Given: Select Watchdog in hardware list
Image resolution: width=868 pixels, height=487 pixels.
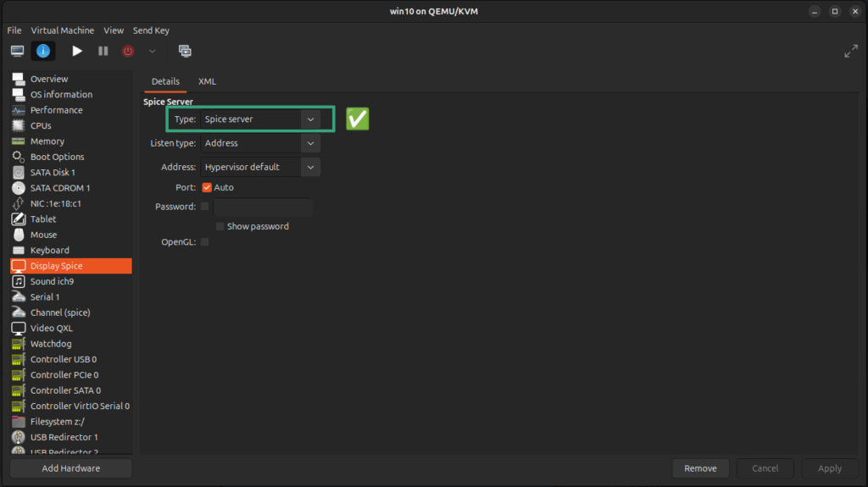Looking at the screenshot, I should [x=71, y=344].
